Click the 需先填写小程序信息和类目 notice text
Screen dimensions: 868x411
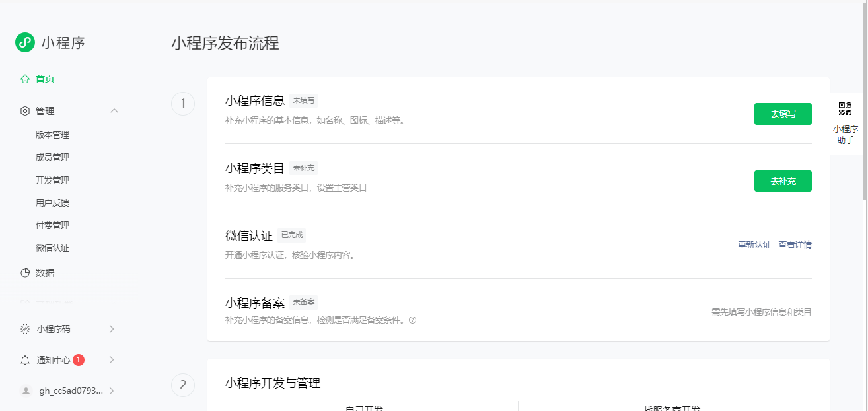coord(762,312)
